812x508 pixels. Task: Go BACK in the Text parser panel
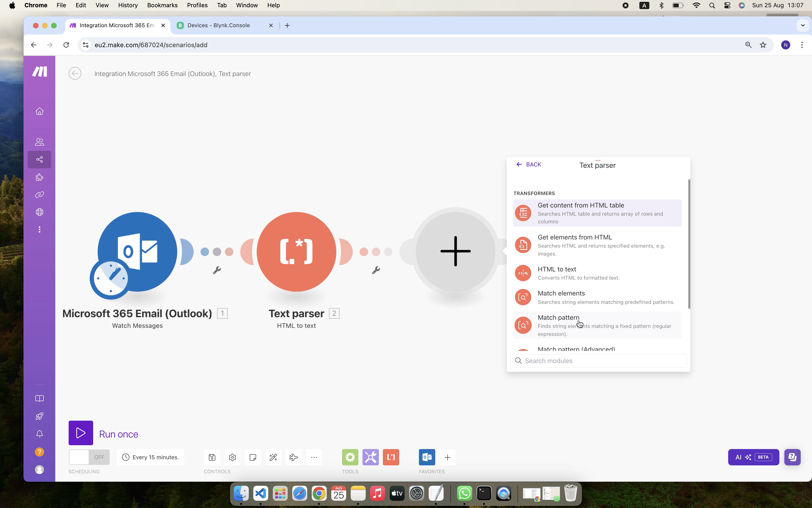pos(529,164)
